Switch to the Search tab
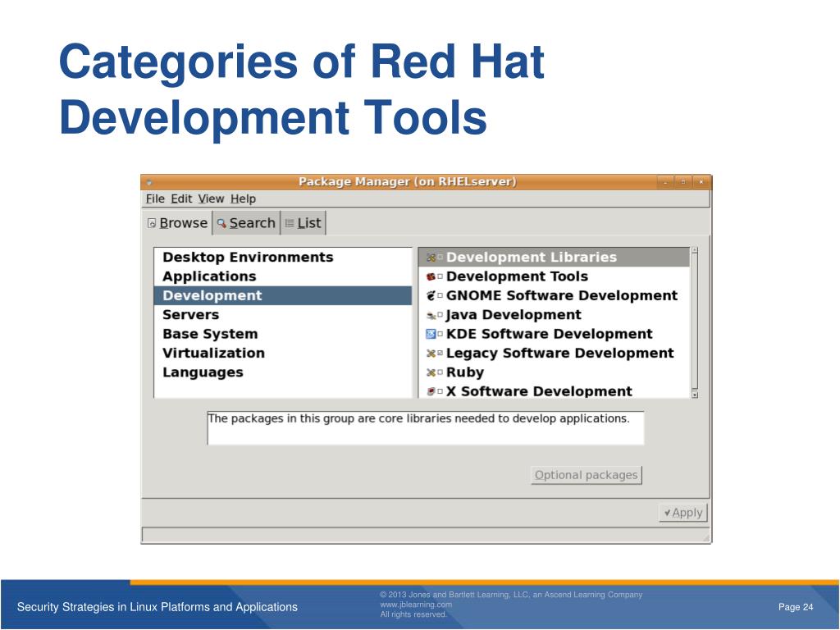 pos(246,223)
